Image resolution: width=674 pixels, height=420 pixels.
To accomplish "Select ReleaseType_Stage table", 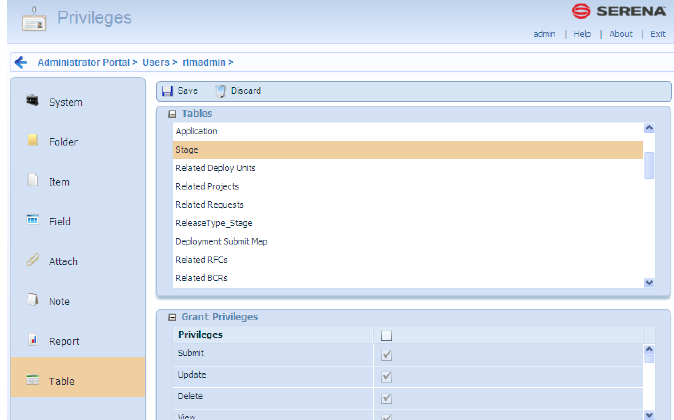I will click(408, 223).
